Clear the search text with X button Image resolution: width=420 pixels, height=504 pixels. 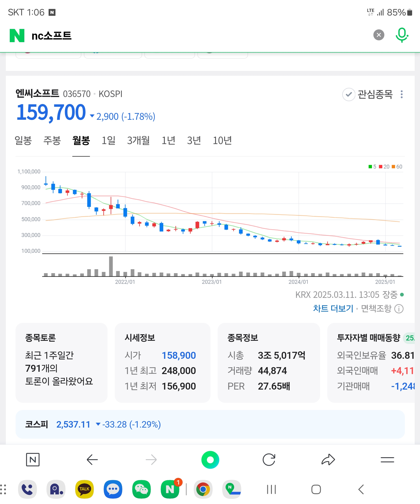[379, 35]
